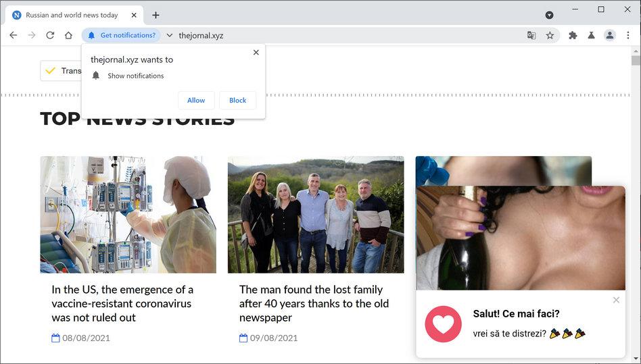The image size is (641, 364).
Task: Click the tab search dropdown circle
Action: click(550, 15)
